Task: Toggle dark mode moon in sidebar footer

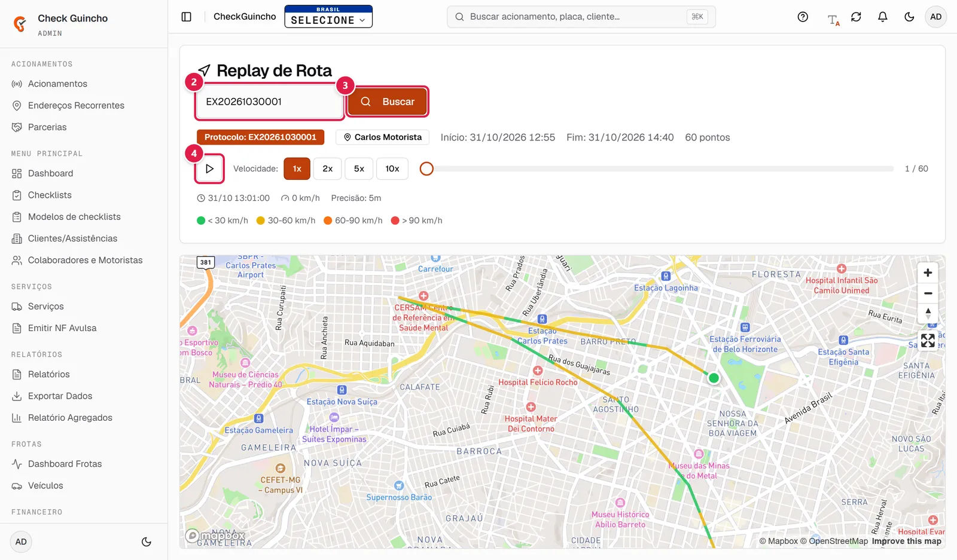Action: [x=146, y=542]
